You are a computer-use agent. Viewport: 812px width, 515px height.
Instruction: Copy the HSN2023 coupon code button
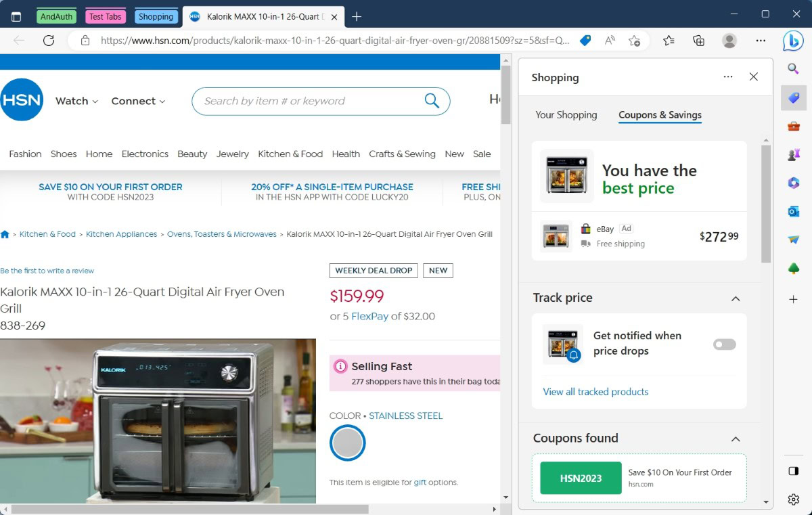click(581, 478)
